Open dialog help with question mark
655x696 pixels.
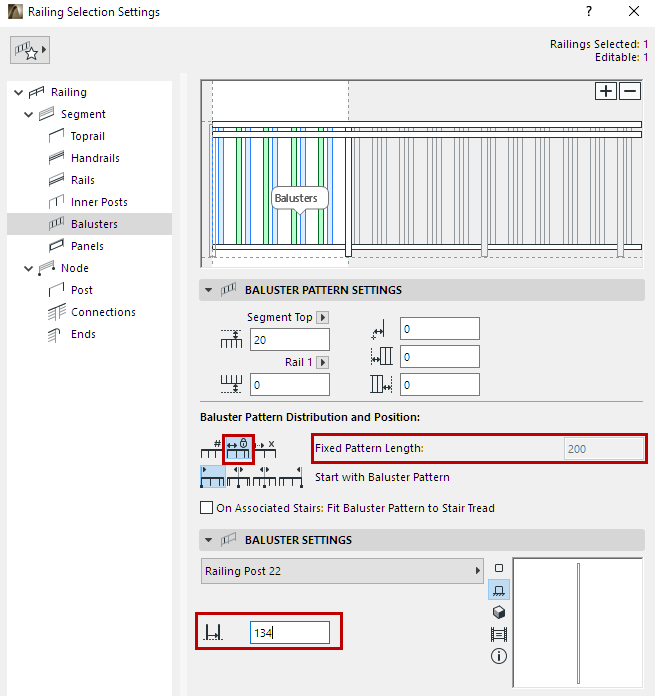tap(588, 12)
